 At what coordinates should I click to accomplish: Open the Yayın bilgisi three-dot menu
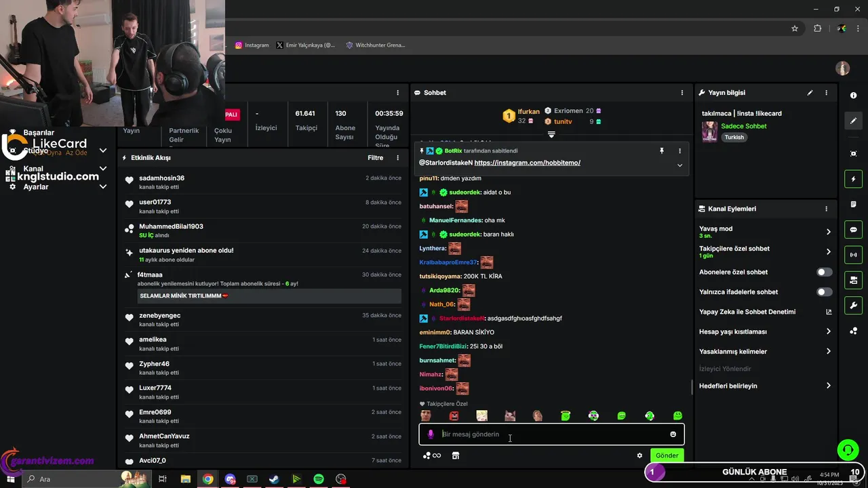click(826, 93)
